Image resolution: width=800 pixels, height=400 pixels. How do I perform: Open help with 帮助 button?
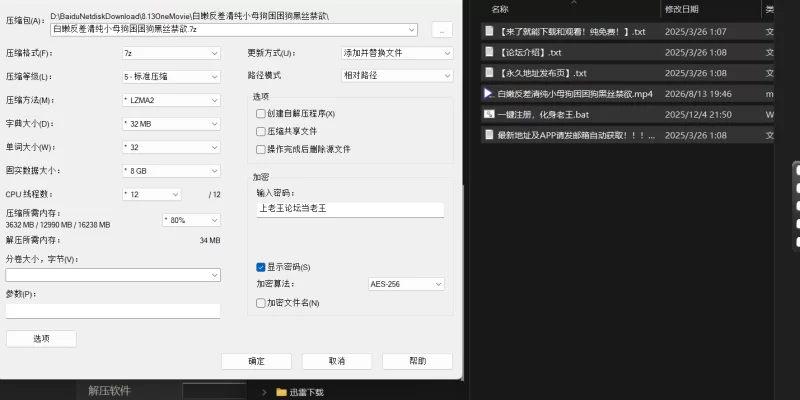(417, 361)
